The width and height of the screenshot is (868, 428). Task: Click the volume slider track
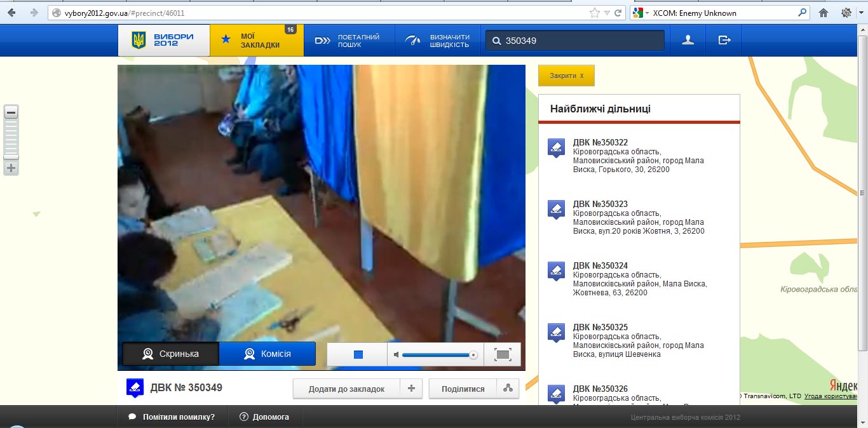pyautogui.click(x=437, y=354)
